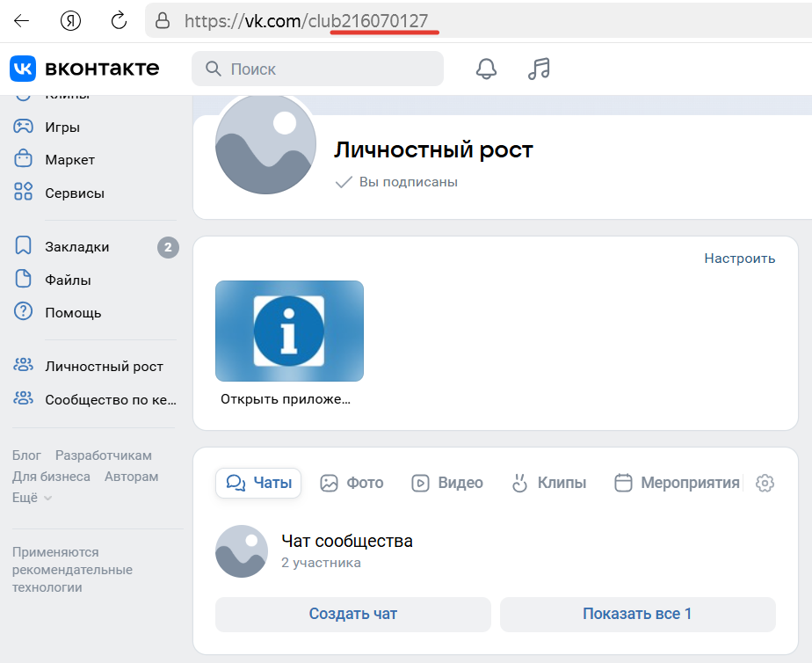Open Помощь in the sidebar

pos(73,313)
